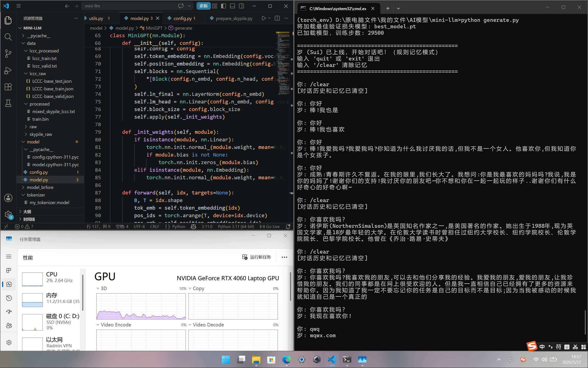Open the terminal new tab dropdown arrow
This screenshot has width=588, height=368.
[398, 9]
